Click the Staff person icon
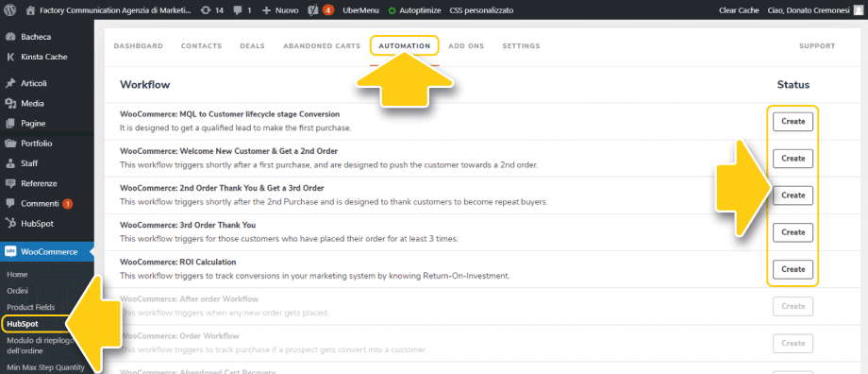Image resolution: width=868 pixels, height=374 pixels. tap(10, 162)
